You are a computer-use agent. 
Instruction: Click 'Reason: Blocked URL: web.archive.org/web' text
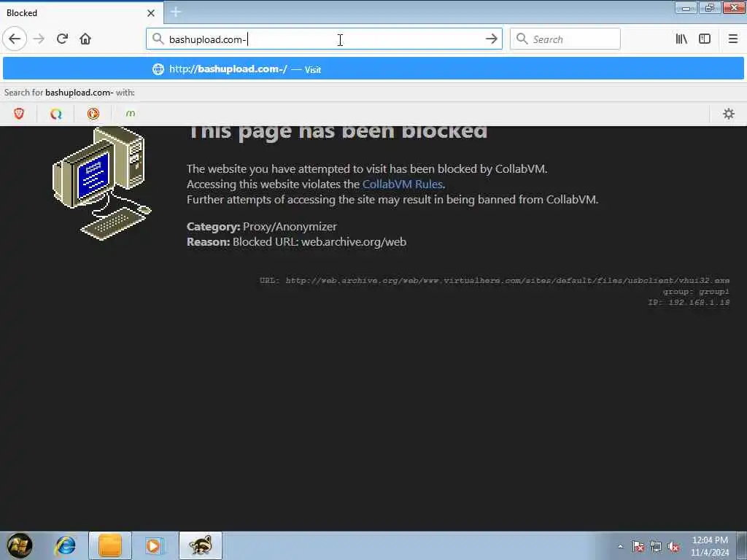tap(296, 242)
